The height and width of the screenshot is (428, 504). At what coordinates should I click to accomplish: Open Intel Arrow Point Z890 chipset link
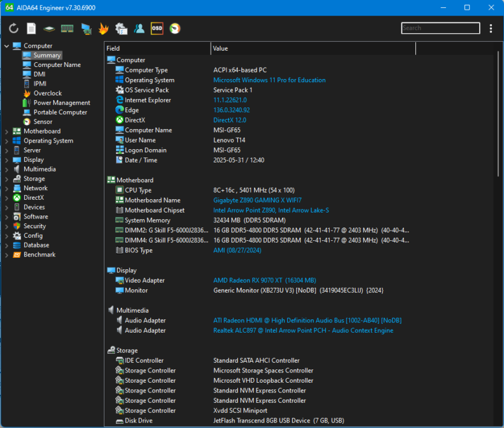271,210
